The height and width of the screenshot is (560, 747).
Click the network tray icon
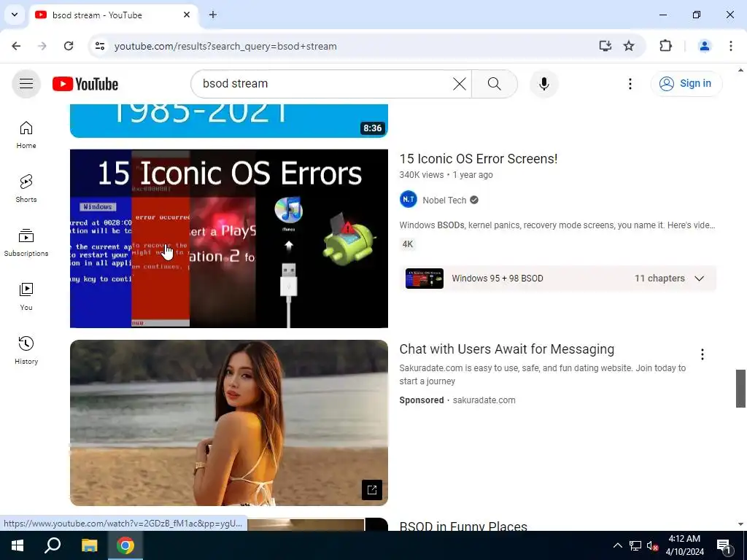coord(635,545)
